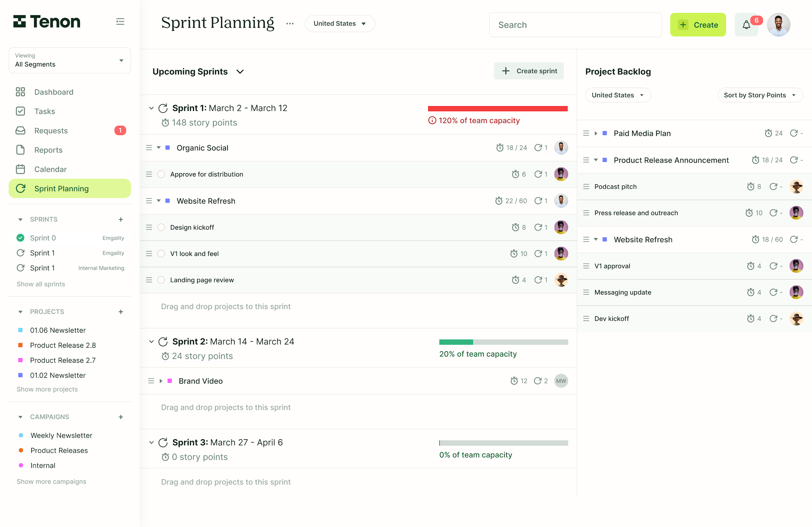The image size is (812, 527).
Task: Open user profile avatar in top bar
Action: pos(778,25)
